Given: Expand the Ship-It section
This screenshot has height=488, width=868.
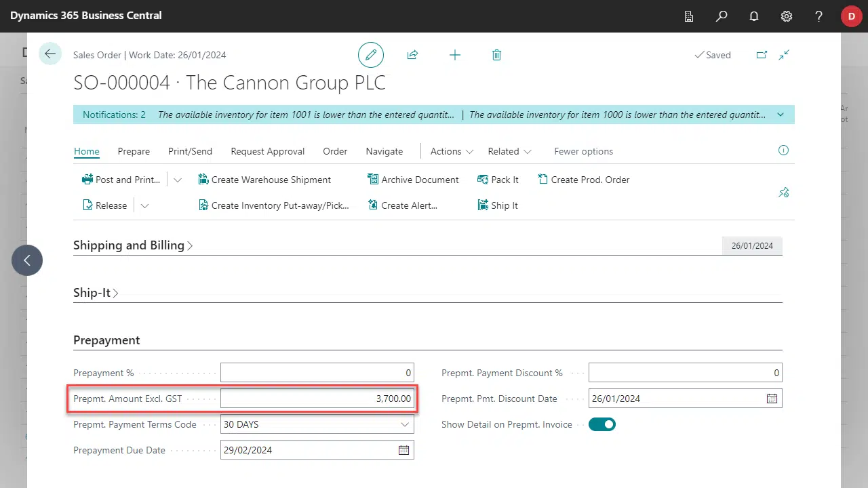Looking at the screenshot, I should tap(96, 293).
